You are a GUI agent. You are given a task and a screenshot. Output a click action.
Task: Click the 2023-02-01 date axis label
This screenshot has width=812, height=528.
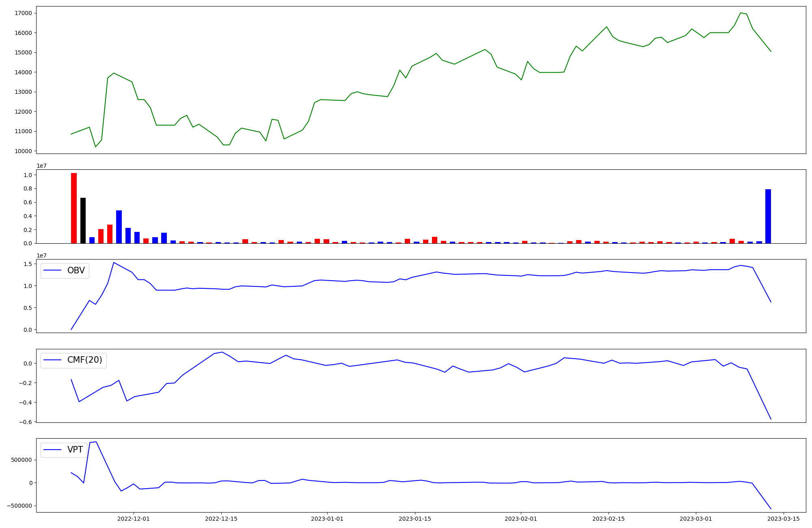tap(521, 519)
